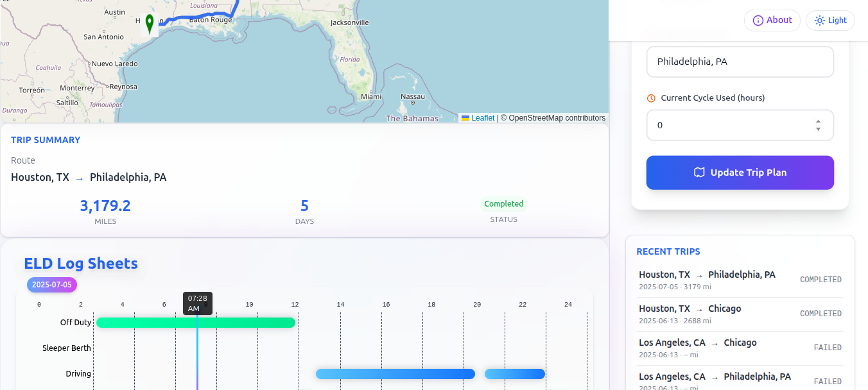Viewport: 868px width, 390px height.
Task: Open recent trip Houston, TX to Philadelphia, PA
Action: (x=740, y=280)
